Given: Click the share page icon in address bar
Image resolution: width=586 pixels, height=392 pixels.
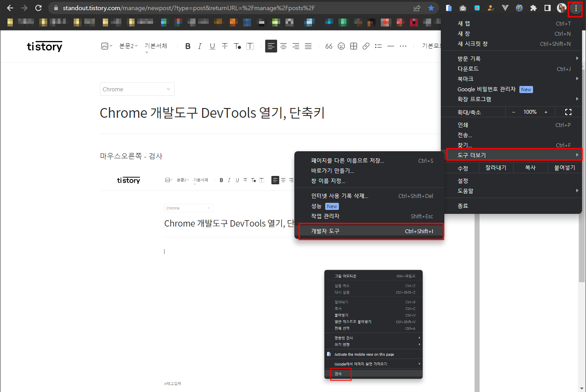Looking at the screenshot, I should [x=417, y=8].
